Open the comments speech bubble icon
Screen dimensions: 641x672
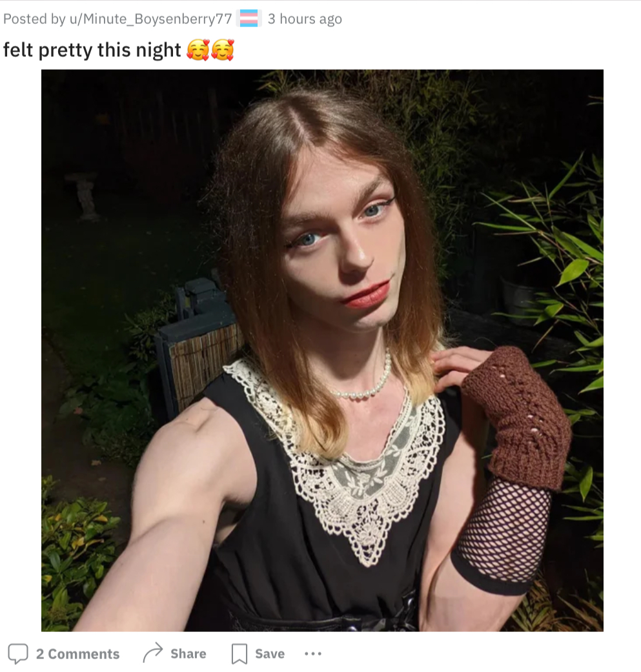19,653
